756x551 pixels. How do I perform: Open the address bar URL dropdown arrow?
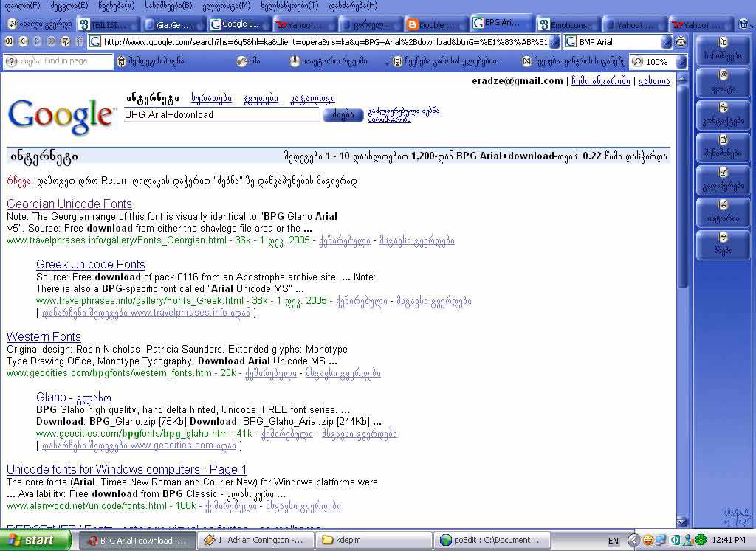click(x=554, y=42)
